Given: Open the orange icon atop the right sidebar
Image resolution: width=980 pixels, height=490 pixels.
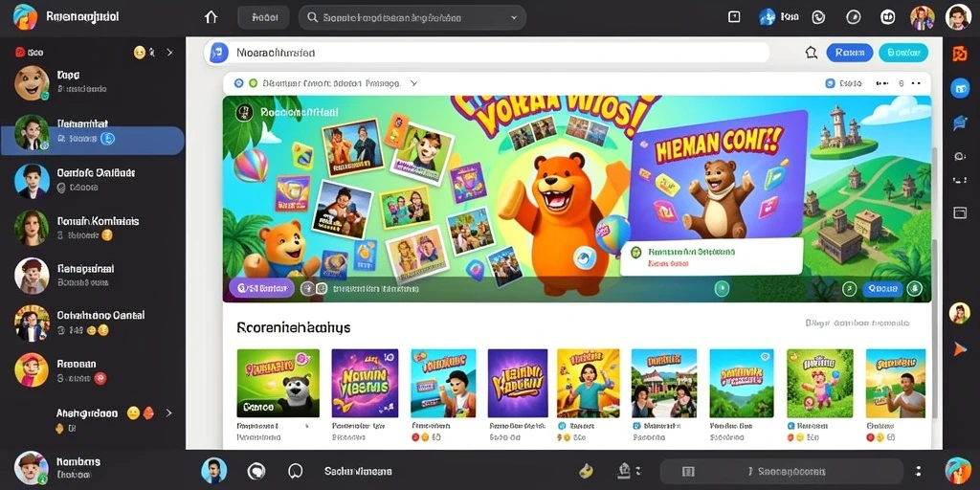Looking at the screenshot, I should 959,54.
